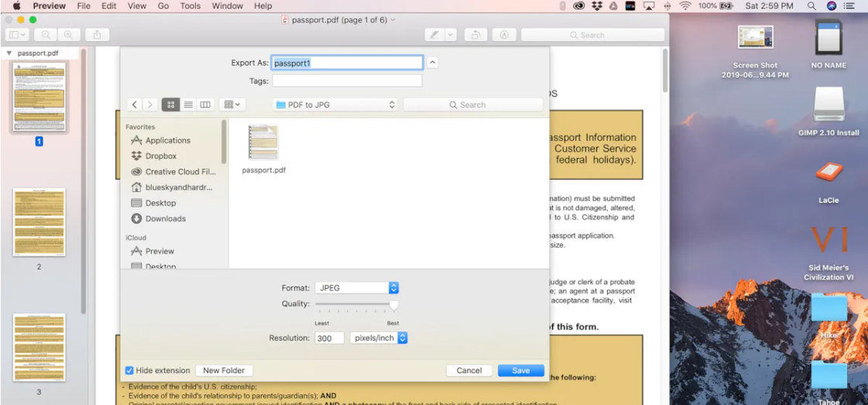Open the item grouping dropdown
This screenshot has height=405, width=868.
[x=232, y=105]
